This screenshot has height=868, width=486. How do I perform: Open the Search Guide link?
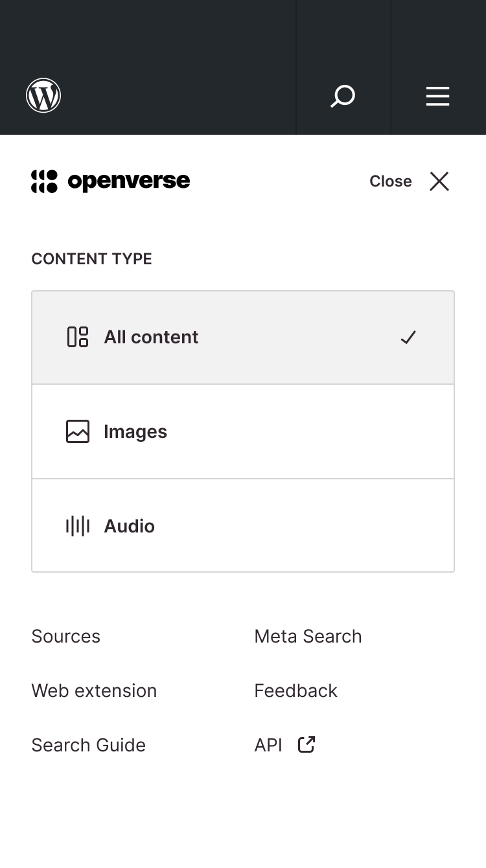88,745
